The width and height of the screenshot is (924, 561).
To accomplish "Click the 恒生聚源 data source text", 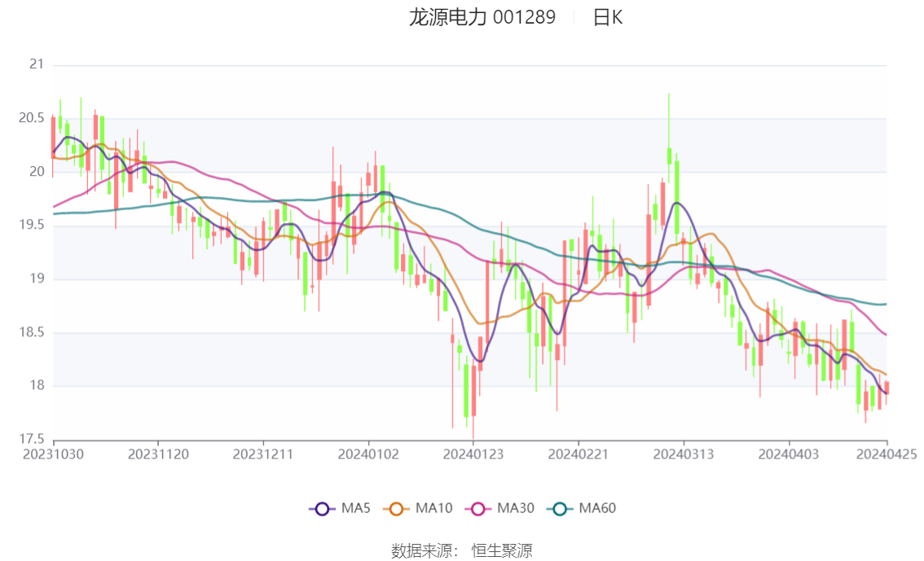I will (x=501, y=550).
